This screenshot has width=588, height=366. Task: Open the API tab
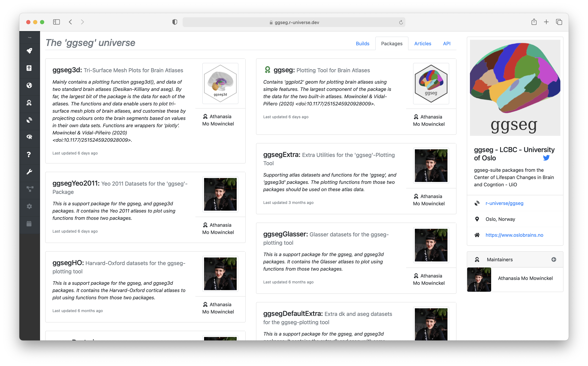tap(447, 44)
